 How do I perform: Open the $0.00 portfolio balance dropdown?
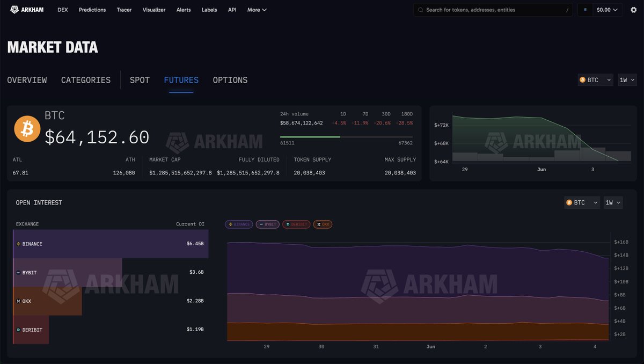tap(600, 10)
